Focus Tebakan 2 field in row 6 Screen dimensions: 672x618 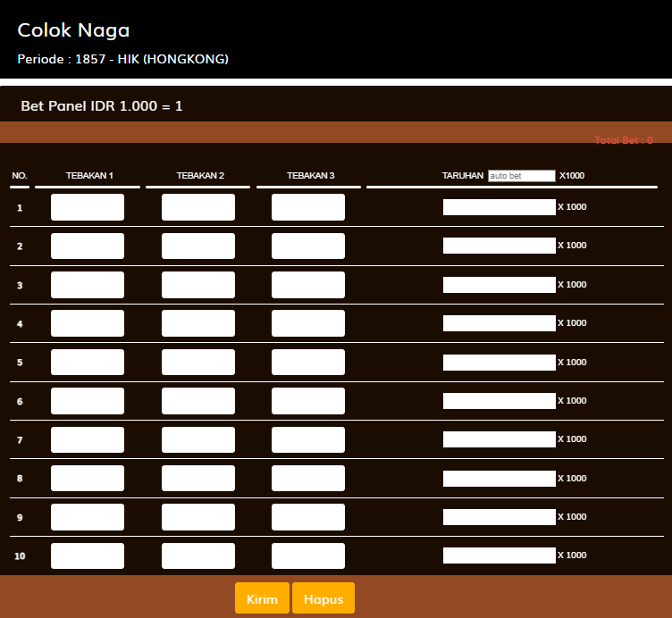point(198,401)
